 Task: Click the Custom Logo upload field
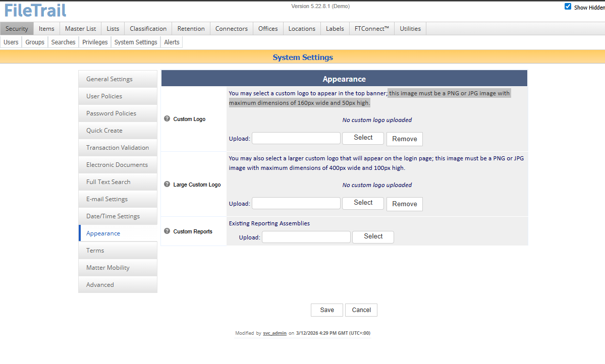click(296, 138)
